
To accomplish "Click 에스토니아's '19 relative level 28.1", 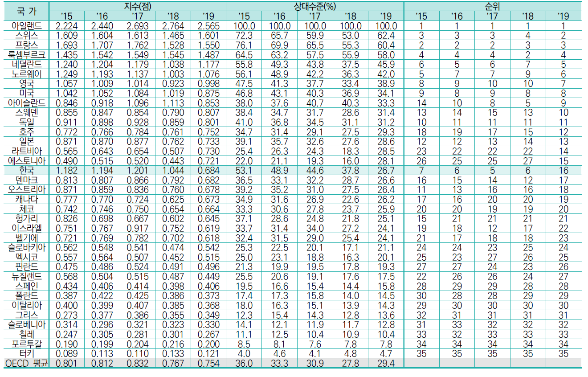I will pos(386,160).
